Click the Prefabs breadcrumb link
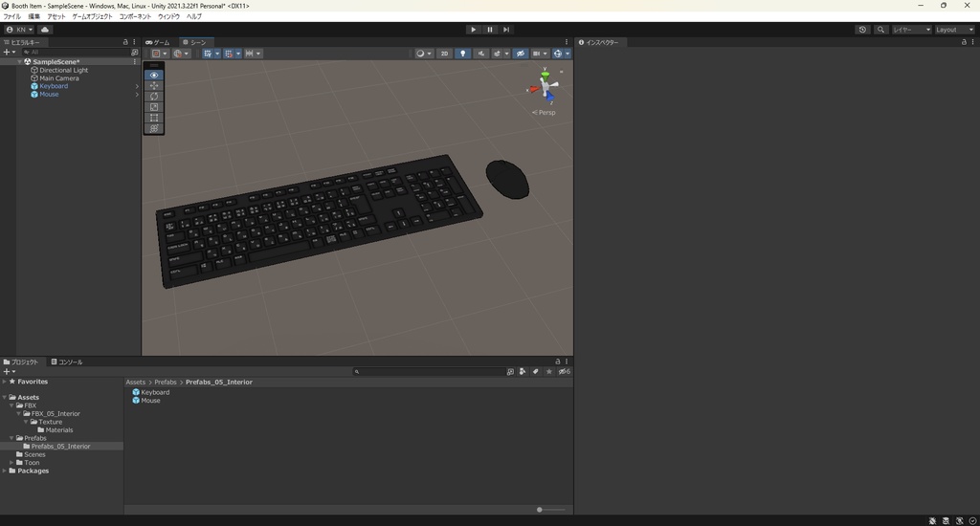This screenshot has height=526, width=980. pos(166,383)
